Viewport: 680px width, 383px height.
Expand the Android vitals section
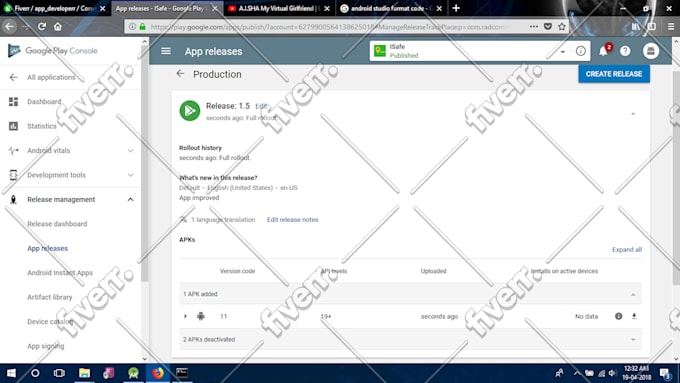(131, 151)
